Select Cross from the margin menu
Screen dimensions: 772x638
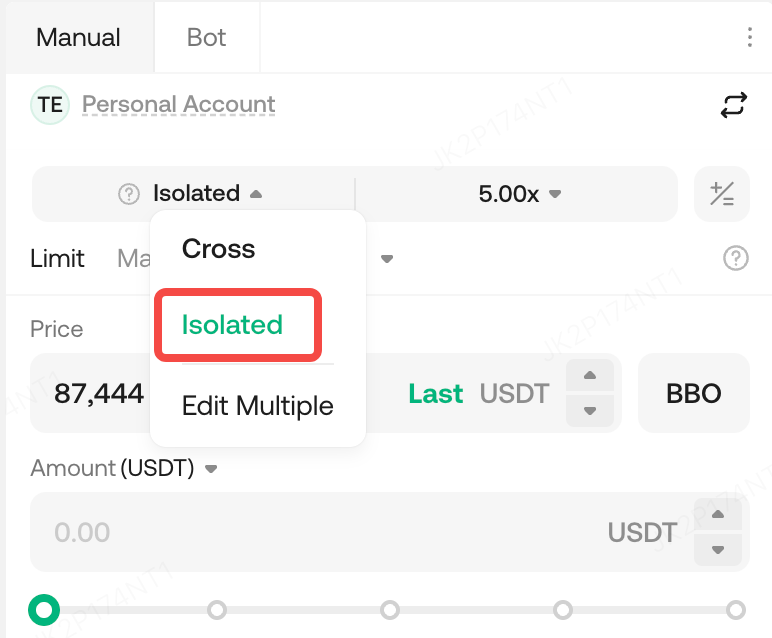click(218, 249)
